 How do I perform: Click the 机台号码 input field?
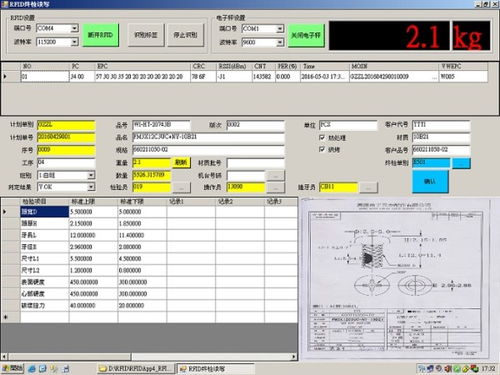point(246,175)
